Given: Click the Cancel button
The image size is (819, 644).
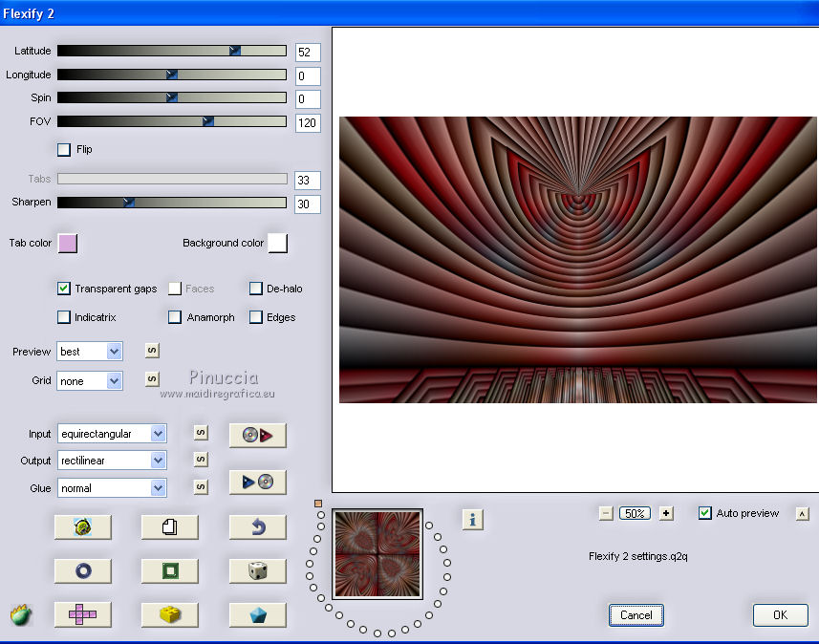Looking at the screenshot, I should (x=636, y=615).
